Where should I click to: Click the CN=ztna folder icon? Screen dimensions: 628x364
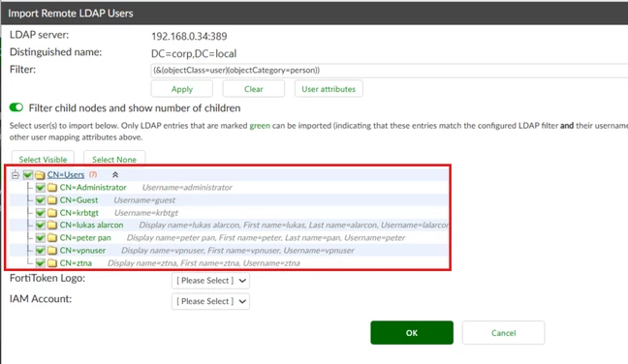coord(52,262)
